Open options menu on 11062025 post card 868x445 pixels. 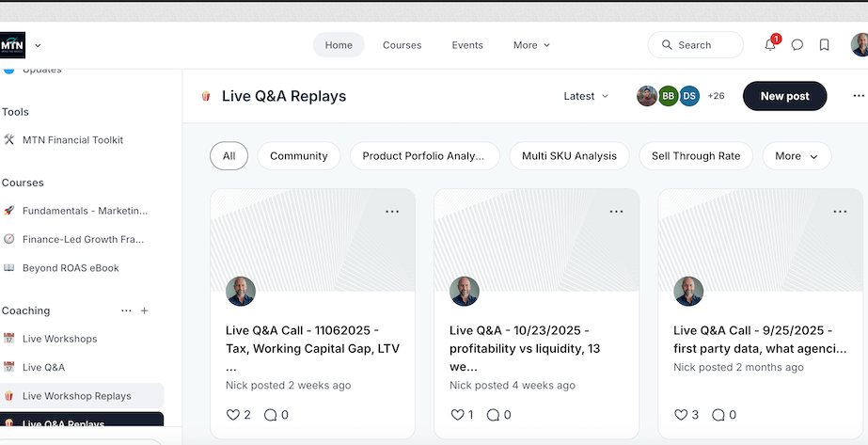tap(392, 212)
